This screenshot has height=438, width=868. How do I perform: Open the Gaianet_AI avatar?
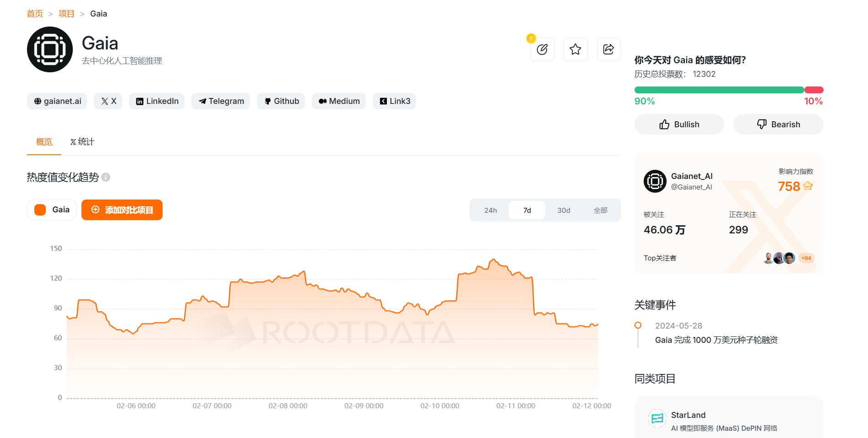[655, 181]
